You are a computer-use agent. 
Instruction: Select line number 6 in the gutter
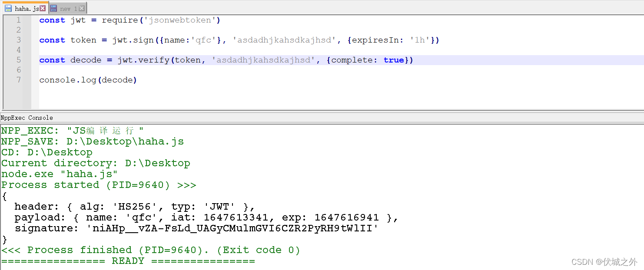coord(19,70)
